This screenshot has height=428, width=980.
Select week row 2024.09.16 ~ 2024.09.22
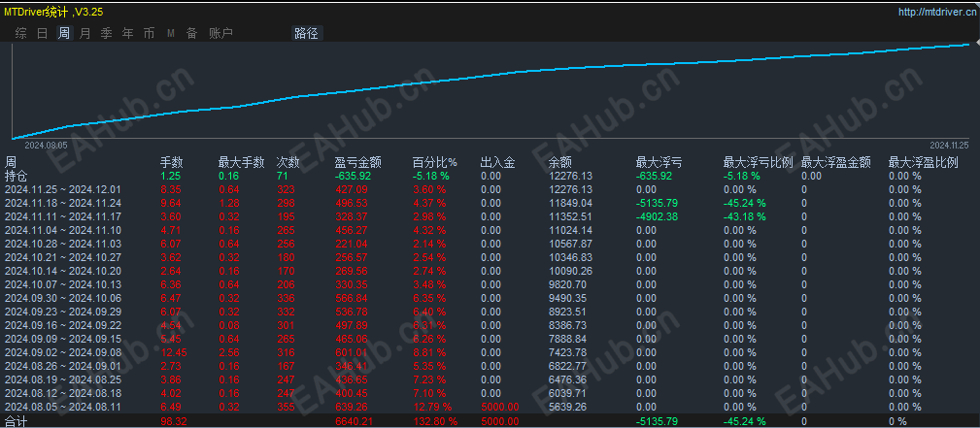[x=62, y=325]
